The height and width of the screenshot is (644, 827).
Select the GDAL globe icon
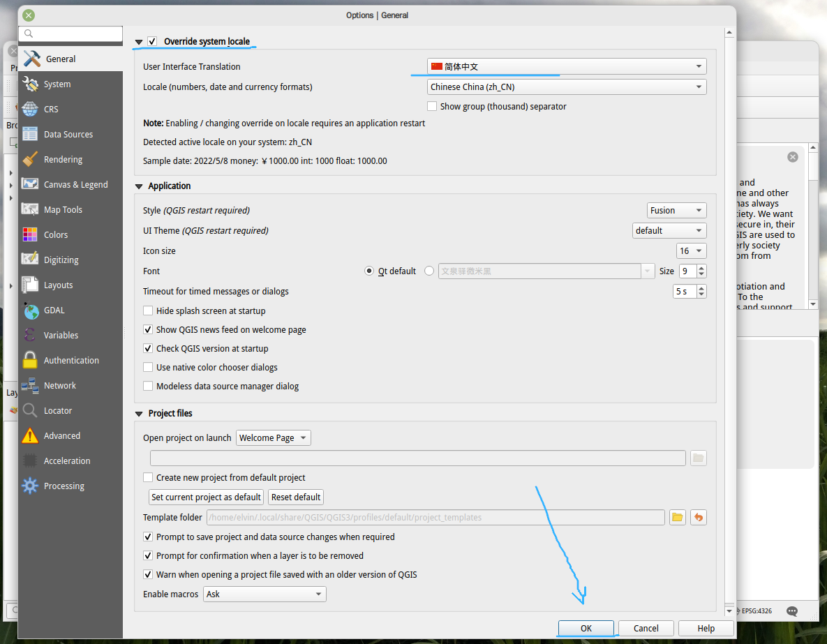30,310
